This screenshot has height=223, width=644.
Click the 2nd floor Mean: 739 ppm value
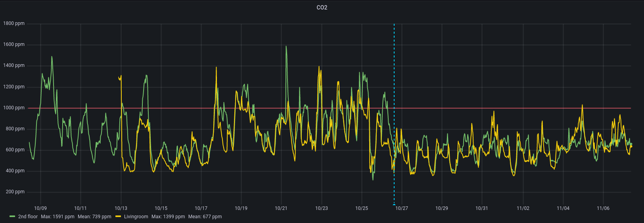(94, 217)
